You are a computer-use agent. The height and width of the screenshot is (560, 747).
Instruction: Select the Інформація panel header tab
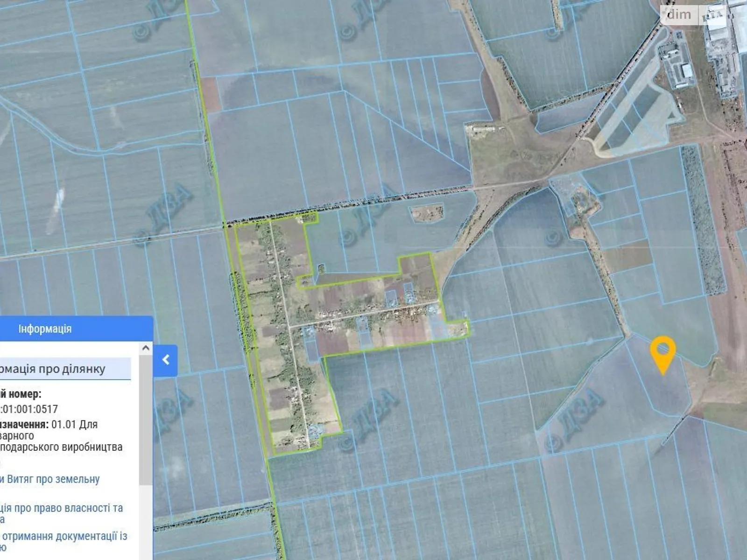point(45,329)
